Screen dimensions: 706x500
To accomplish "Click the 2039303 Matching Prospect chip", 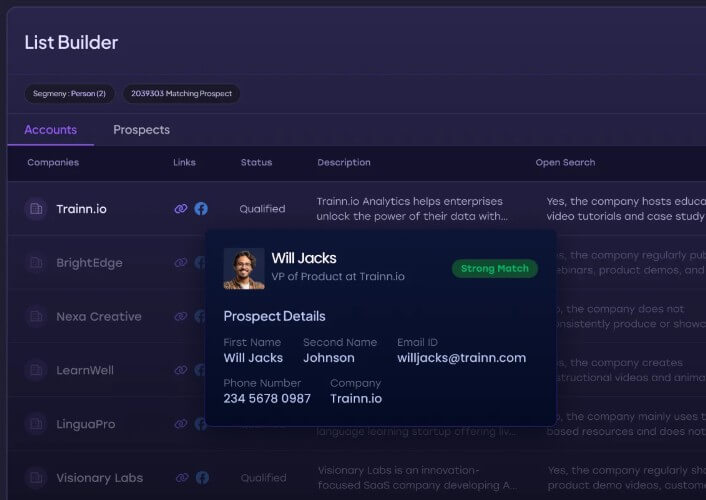I will click(x=181, y=94).
